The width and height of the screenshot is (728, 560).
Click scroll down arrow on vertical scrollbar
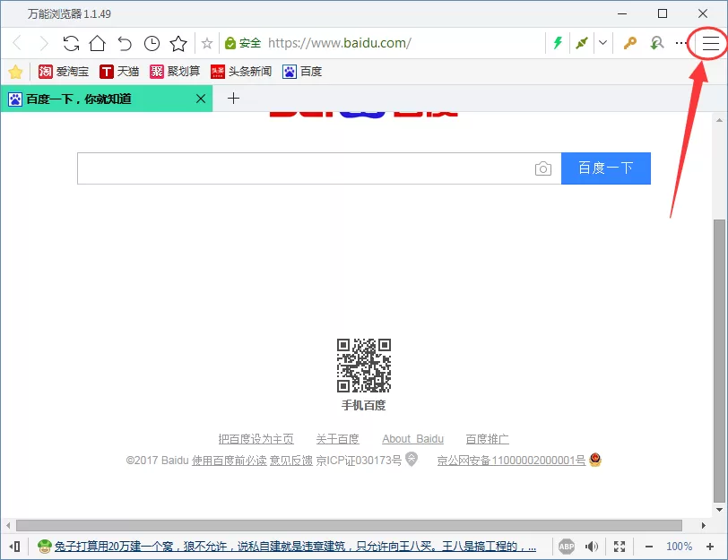click(x=719, y=510)
